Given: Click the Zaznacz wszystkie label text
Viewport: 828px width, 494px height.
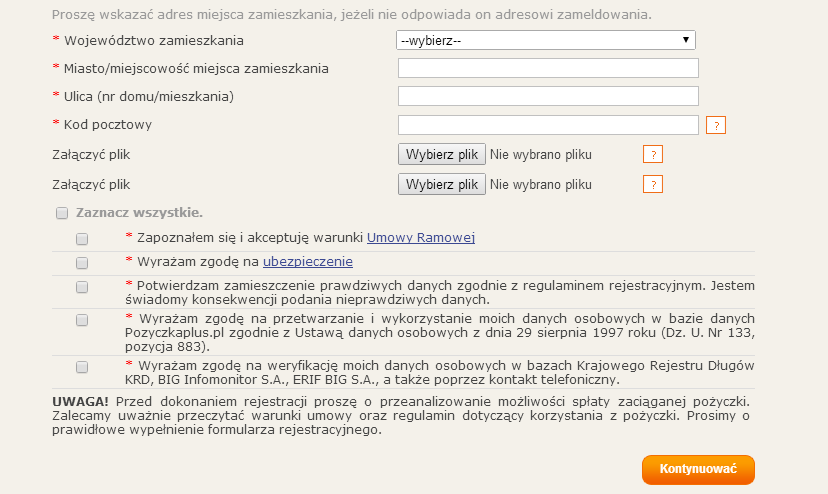Looking at the screenshot, I should (139, 213).
